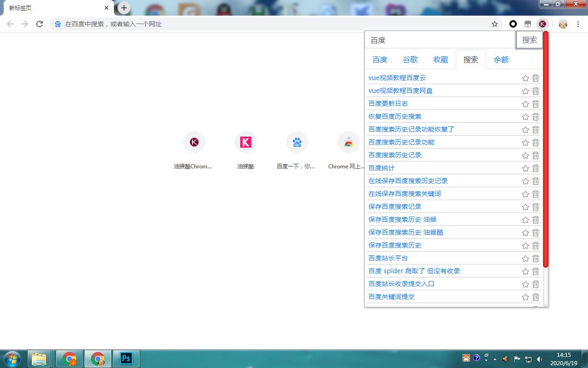Open the taskbar clock showing 14:15
This screenshot has height=368, width=588.
[564, 359]
